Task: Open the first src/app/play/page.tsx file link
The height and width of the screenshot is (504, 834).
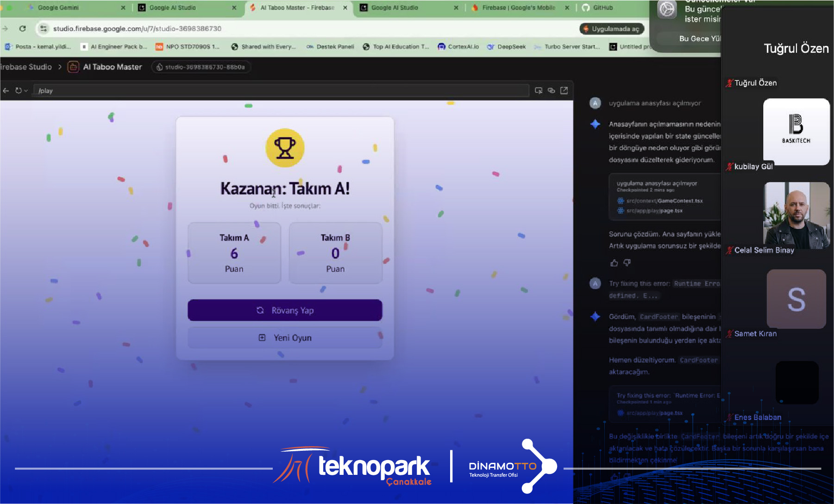Action: coord(654,211)
